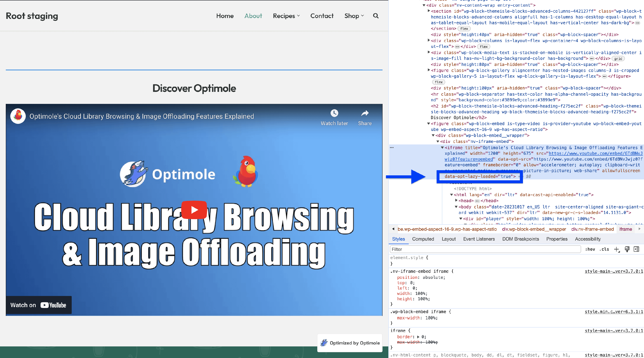Click the Optimole channel avatar icon

(18, 116)
